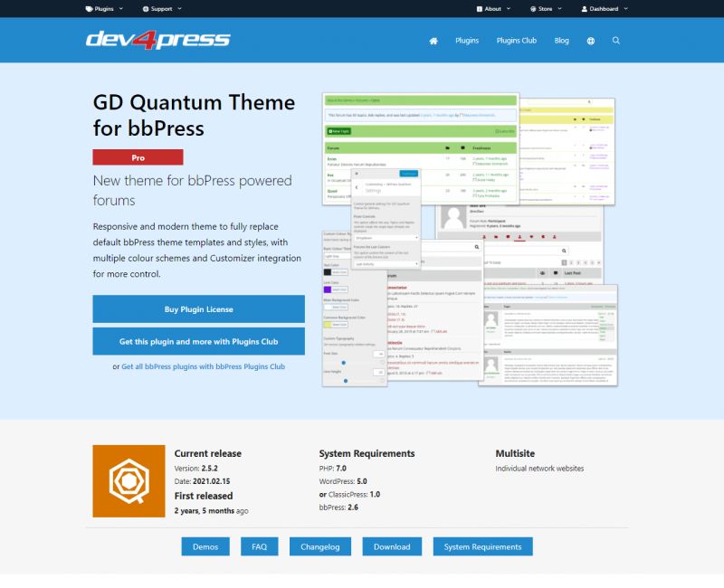Screen dimensions: 724x588
Task: Click the info icon beside About
Action: (478, 9)
